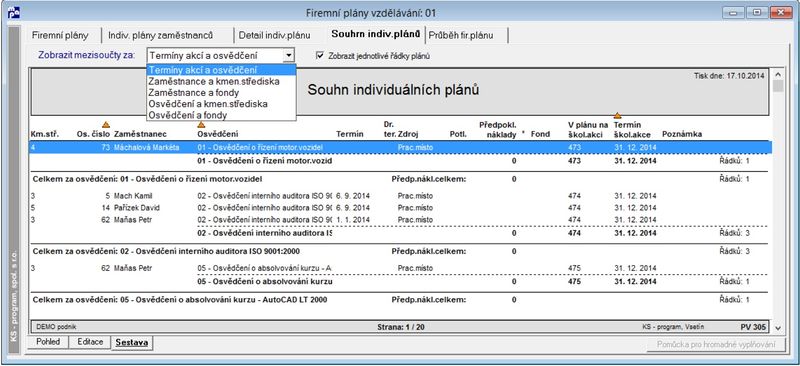
Task: Click sort triangle above Termín škol.akce column
Action: pyautogui.click(x=617, y=116)
